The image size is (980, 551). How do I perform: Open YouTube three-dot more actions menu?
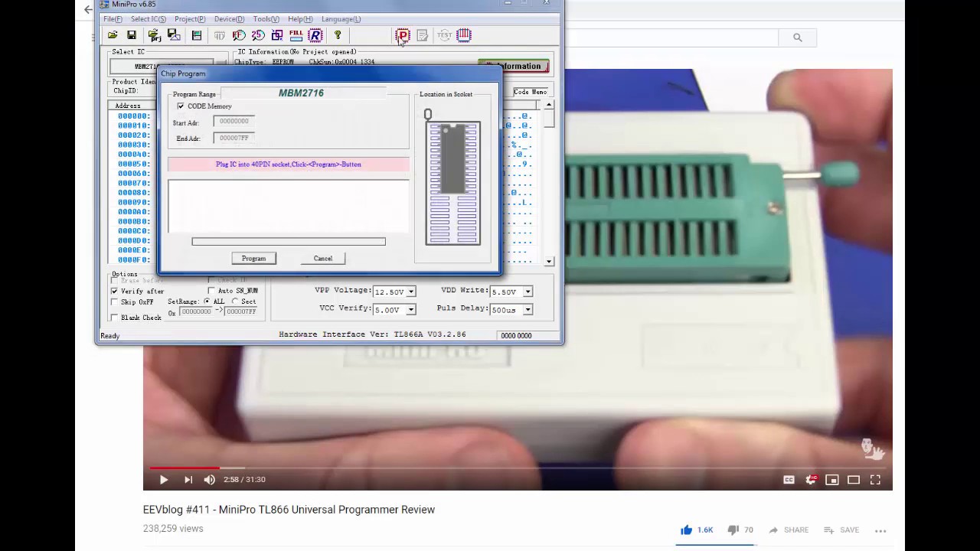[x=880, y=530]
